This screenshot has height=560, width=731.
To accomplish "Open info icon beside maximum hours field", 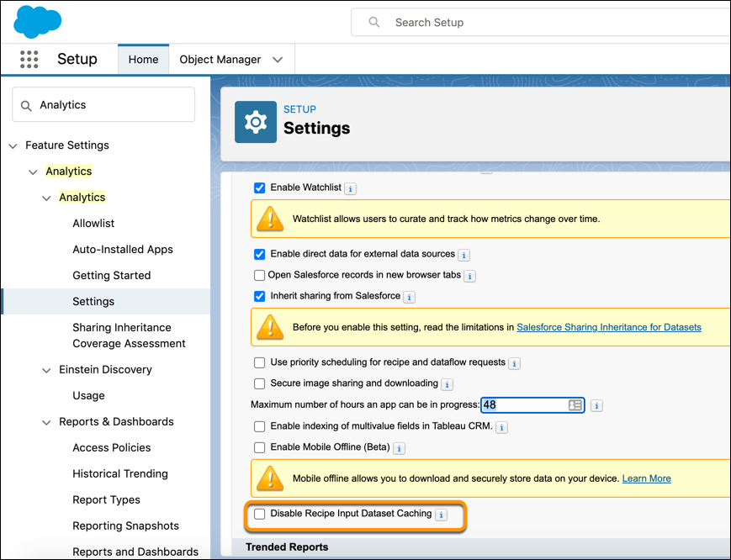I will pyautogui.click(x=596, y=406).
